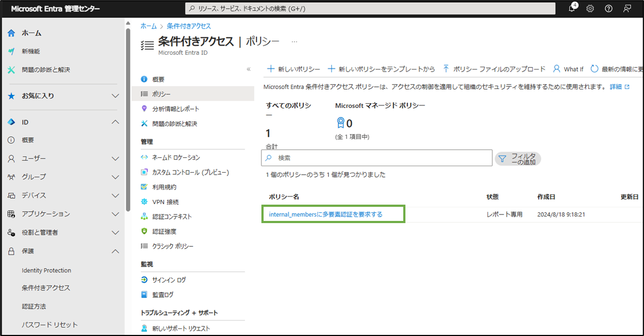Click the sidebar vertical scrollbar
644x336 pixels.
click(x=128, y=119)
